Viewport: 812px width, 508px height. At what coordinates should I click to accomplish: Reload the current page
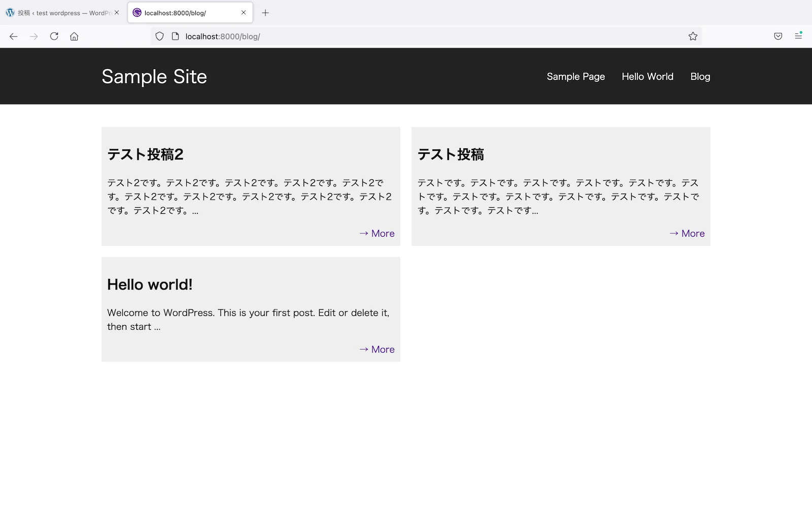point(54,36)
